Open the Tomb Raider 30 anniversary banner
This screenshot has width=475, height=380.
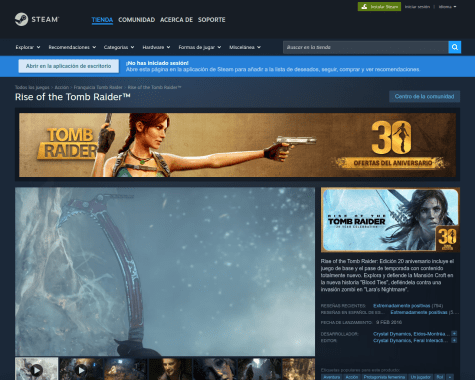pos(237,145)
